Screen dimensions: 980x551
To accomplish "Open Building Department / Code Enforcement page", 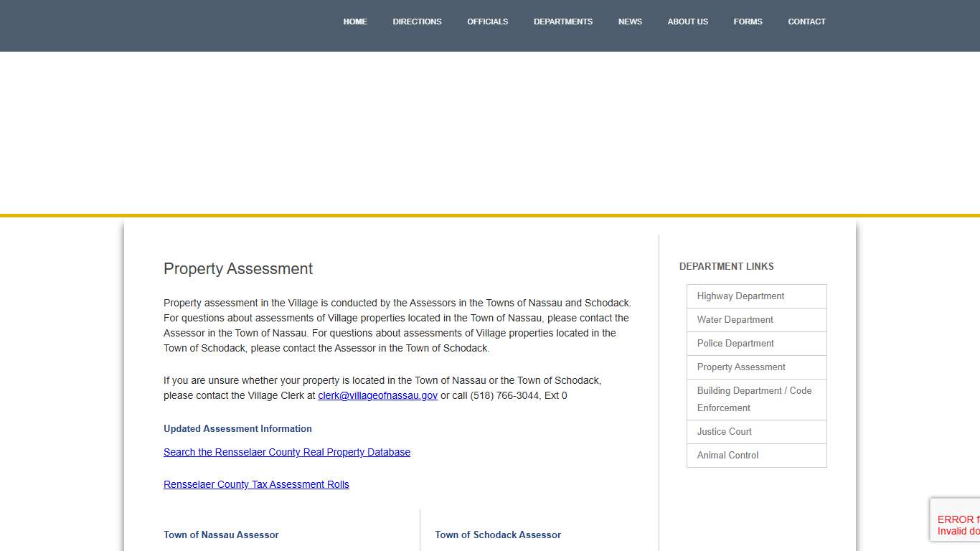I will (754, 399).
